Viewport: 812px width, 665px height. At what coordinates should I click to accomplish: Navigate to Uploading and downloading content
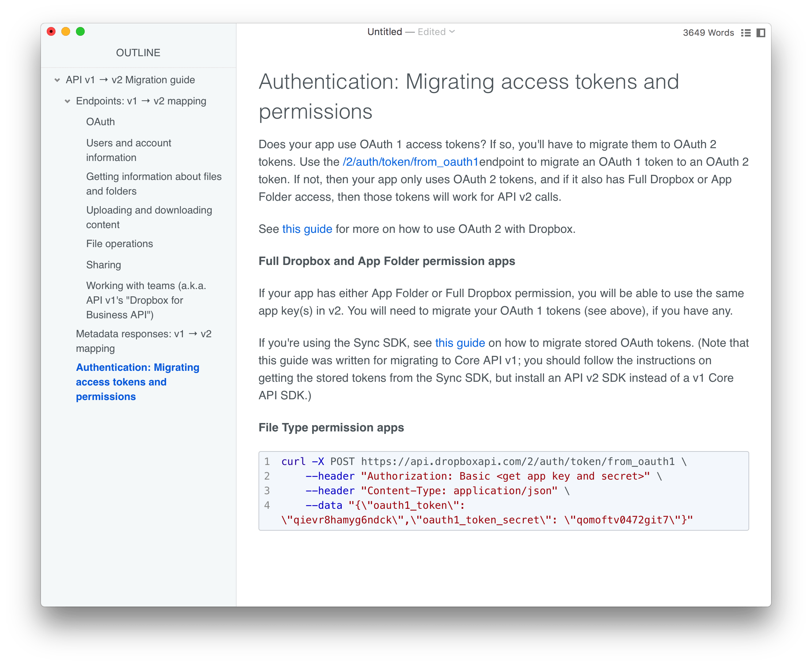click(149, 217)
